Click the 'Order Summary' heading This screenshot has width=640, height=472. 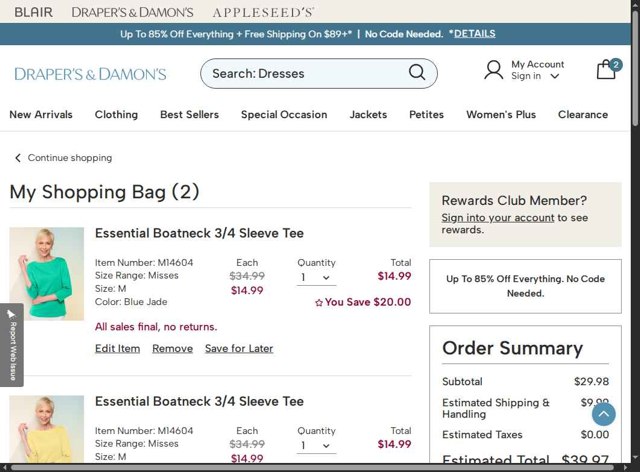[x=512, y=348]
